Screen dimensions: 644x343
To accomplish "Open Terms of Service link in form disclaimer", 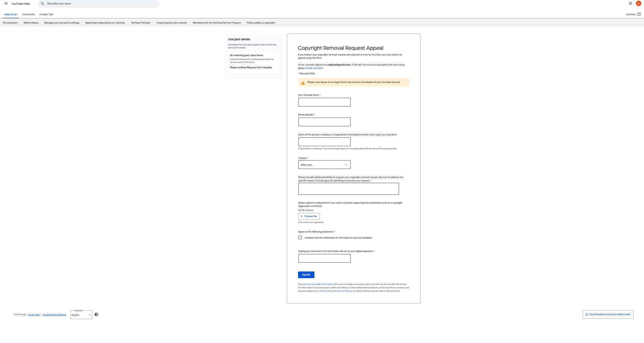I will (344, 291).
